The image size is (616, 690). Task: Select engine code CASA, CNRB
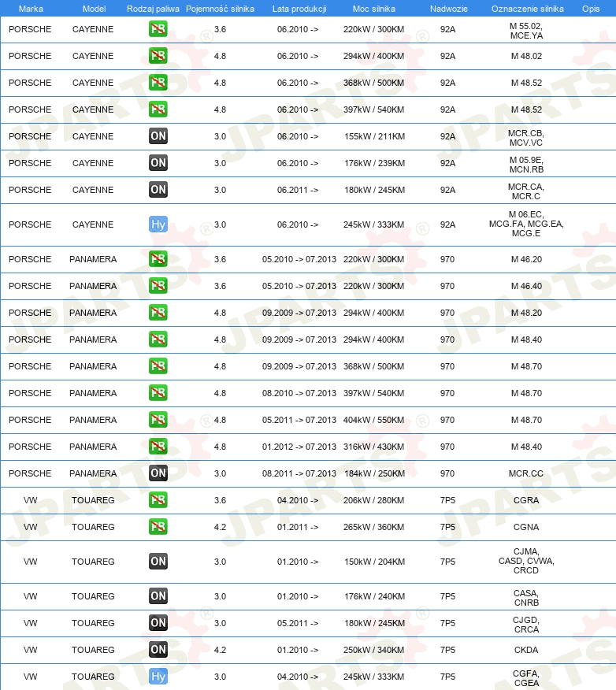pyautogui.click(x=526, y=598)
